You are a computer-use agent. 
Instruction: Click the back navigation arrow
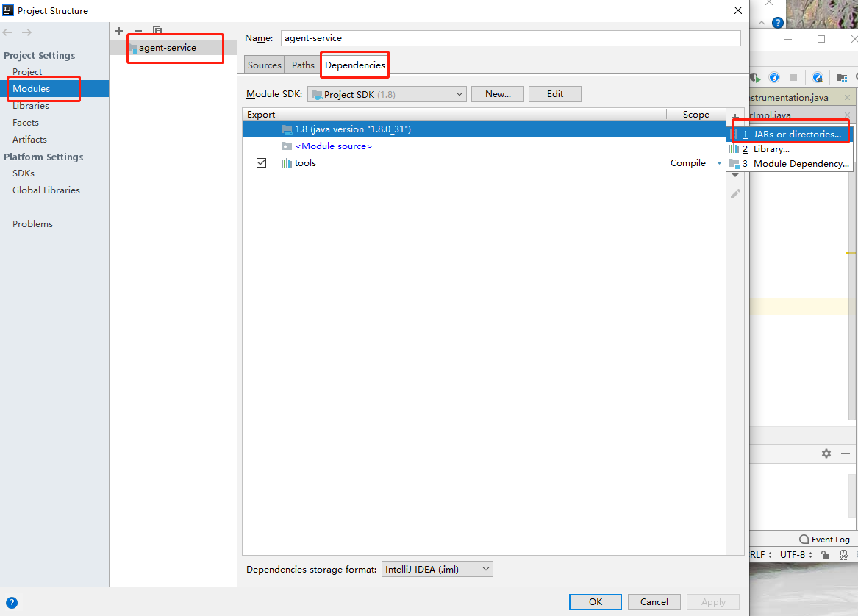[x=7, y=32]
